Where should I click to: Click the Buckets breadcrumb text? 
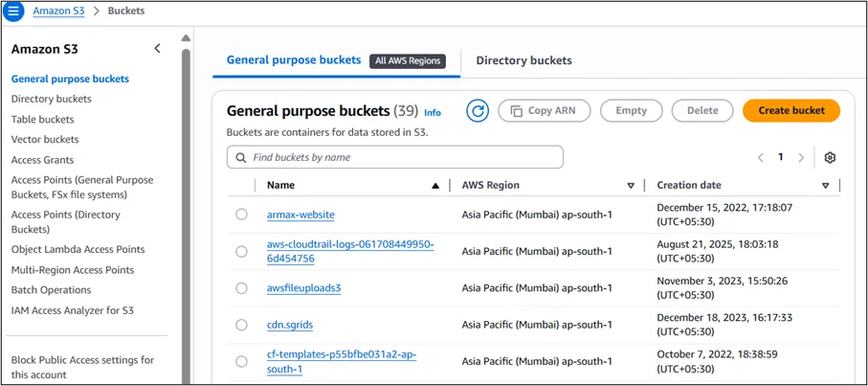point(126,11)
